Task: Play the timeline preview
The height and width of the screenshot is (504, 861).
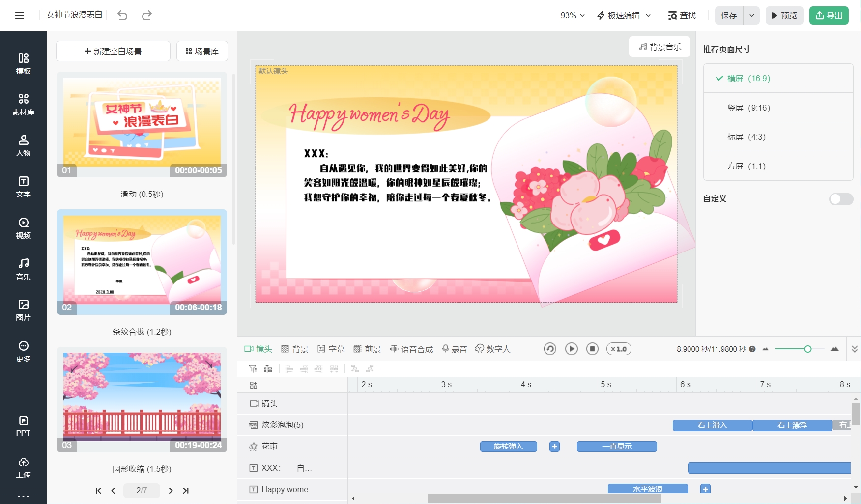Action: (x=571, y=349)
